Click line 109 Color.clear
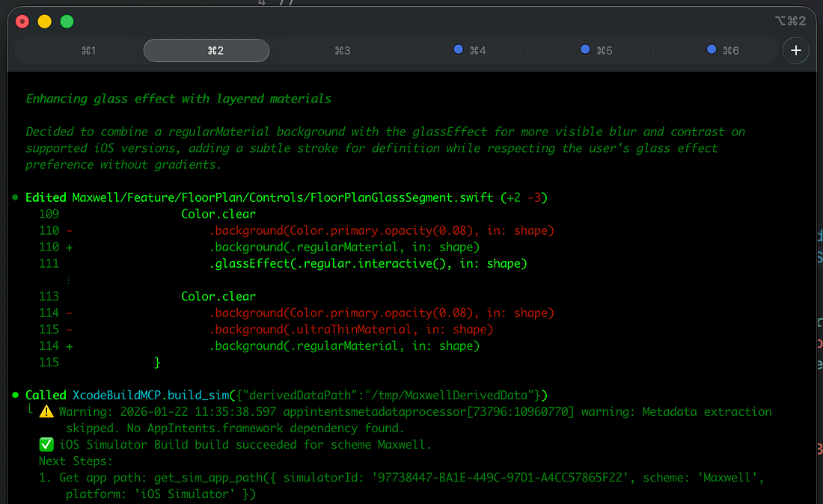 [218, 214]
